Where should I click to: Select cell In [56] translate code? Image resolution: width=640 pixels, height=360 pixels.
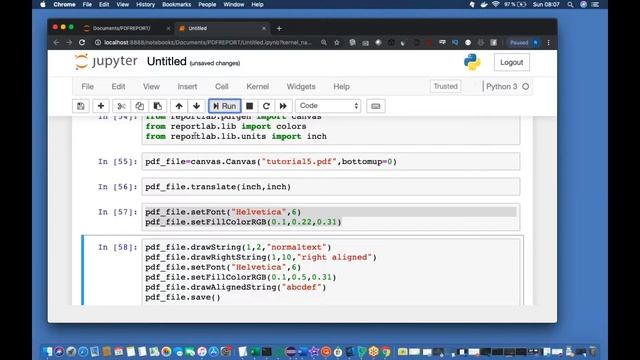331,187
